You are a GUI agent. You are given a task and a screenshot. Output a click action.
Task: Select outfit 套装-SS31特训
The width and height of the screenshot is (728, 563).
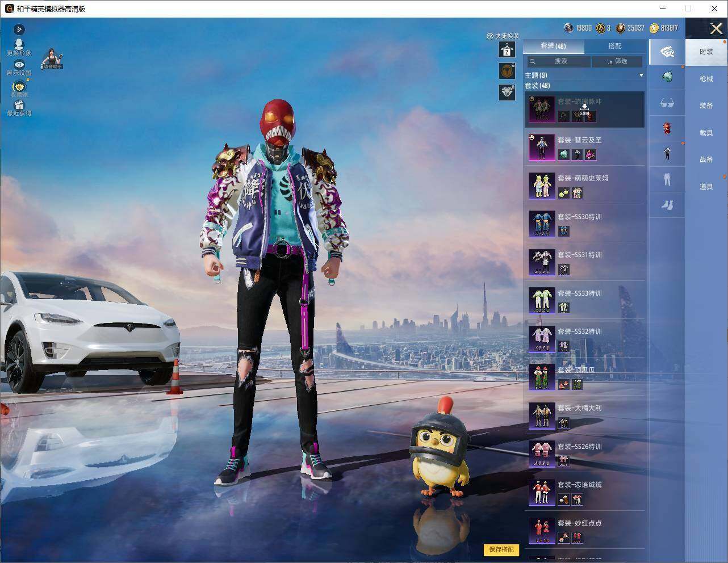[x=584, y=262]
